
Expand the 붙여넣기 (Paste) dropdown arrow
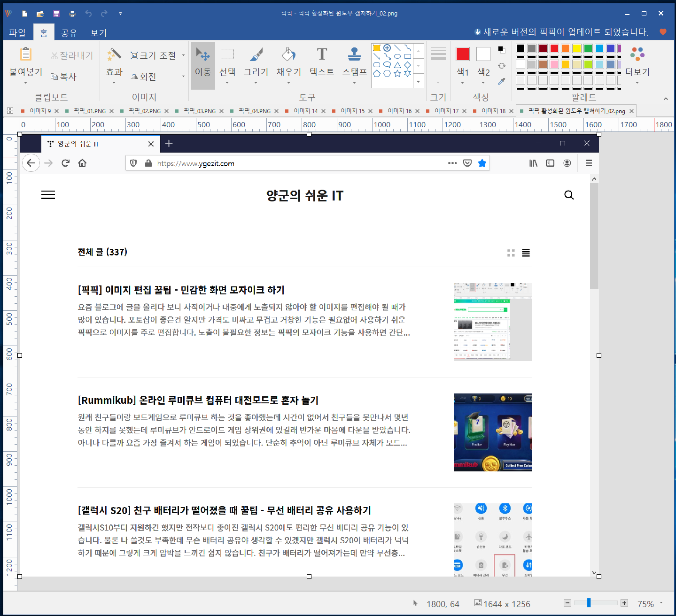[26, 83]
